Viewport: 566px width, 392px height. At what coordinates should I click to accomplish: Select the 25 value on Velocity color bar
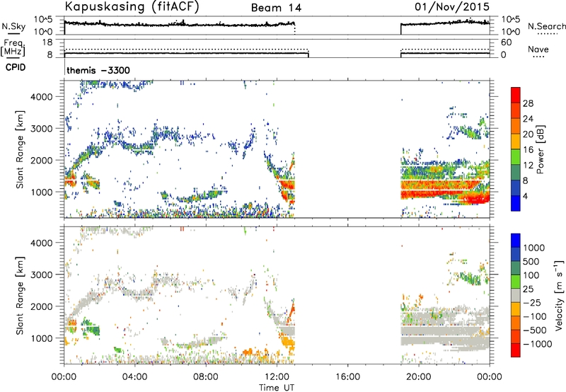(529, 289)
